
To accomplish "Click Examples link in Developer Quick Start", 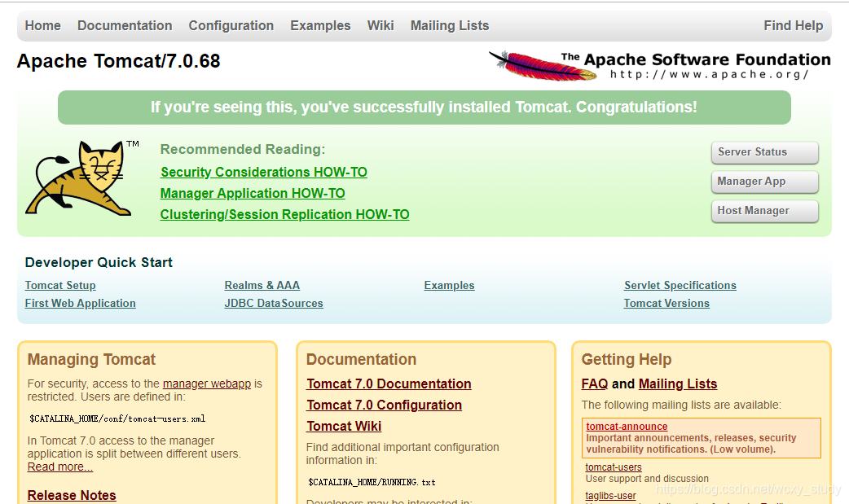I will [450, 285].
